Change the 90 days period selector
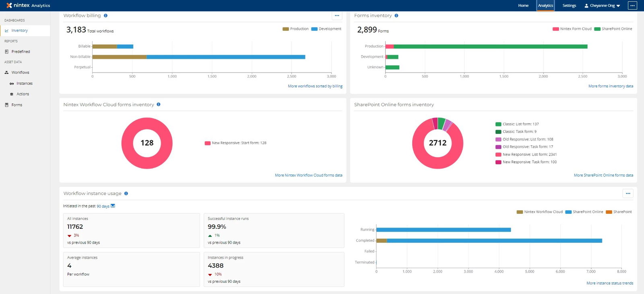This screenshot has width=644, height=294. (x=103, y=206)
